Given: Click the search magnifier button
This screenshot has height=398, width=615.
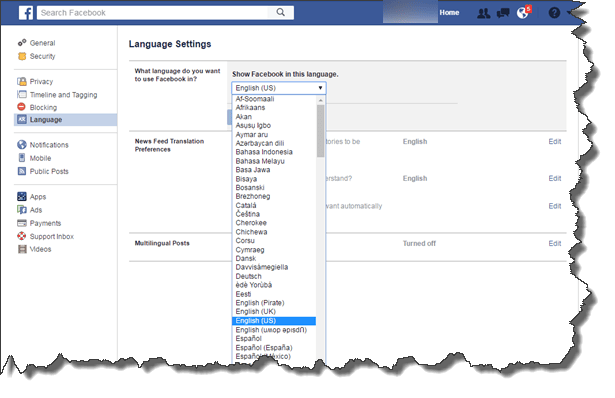Looking at the screenshot, I should (x=280, y=13).
